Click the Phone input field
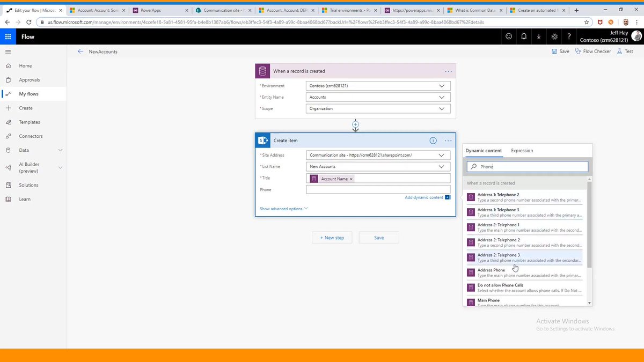Image resolution: width=644 pixels, height=362 pixels. 378,189
